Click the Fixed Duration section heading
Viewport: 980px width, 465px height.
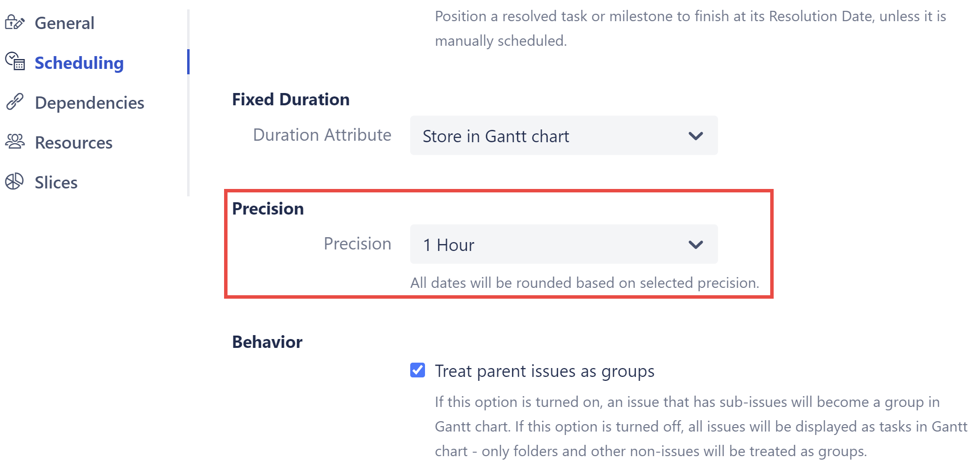[291, 99]
